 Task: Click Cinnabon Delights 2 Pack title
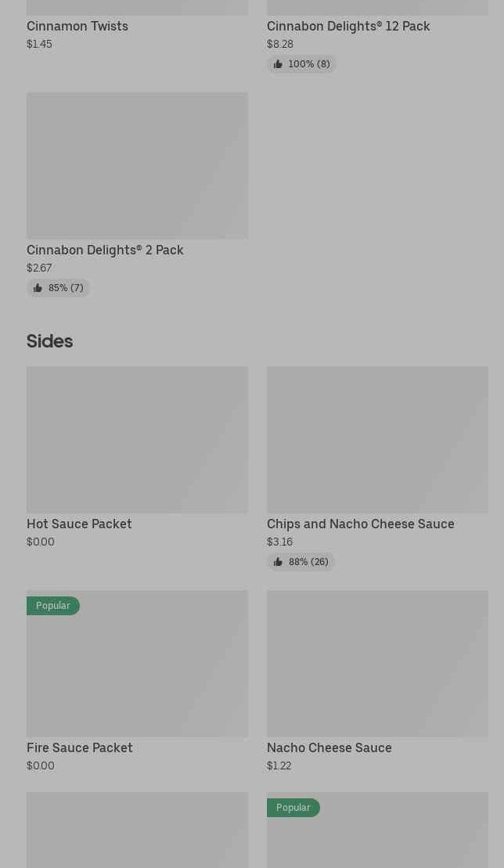105,250
